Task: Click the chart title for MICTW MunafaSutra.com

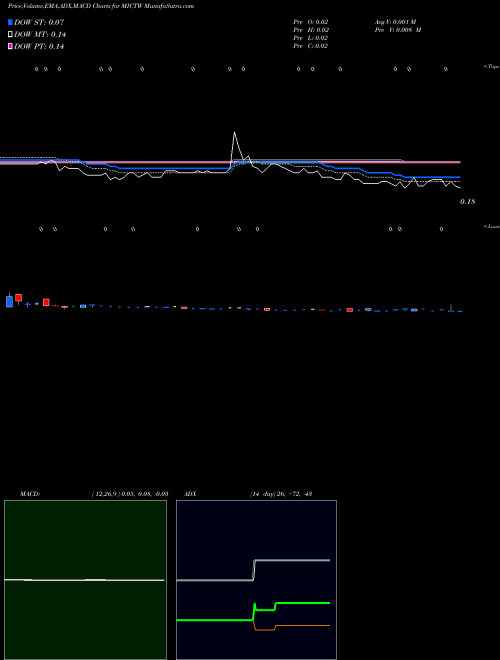Action: (x=101, y=7)
